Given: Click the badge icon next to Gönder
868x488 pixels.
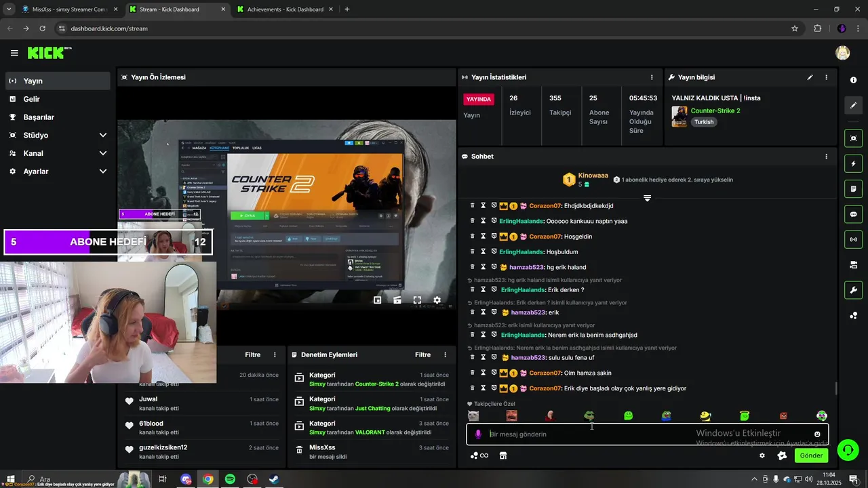Looking at the screenshot, I should click(782, 455).
